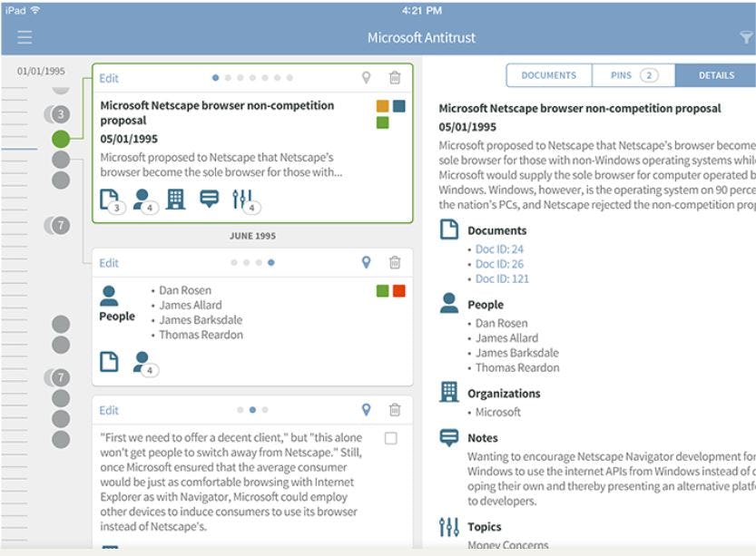Click the Notes icon in the Details panel
Viewport: 756px width, 556px height.
tap(447, 435)
